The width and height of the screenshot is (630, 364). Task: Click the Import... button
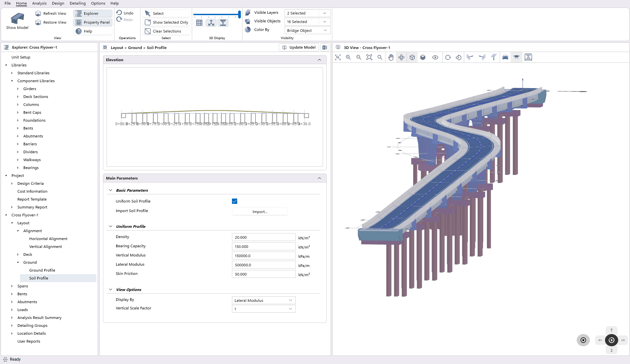click(x=260, y=212)
